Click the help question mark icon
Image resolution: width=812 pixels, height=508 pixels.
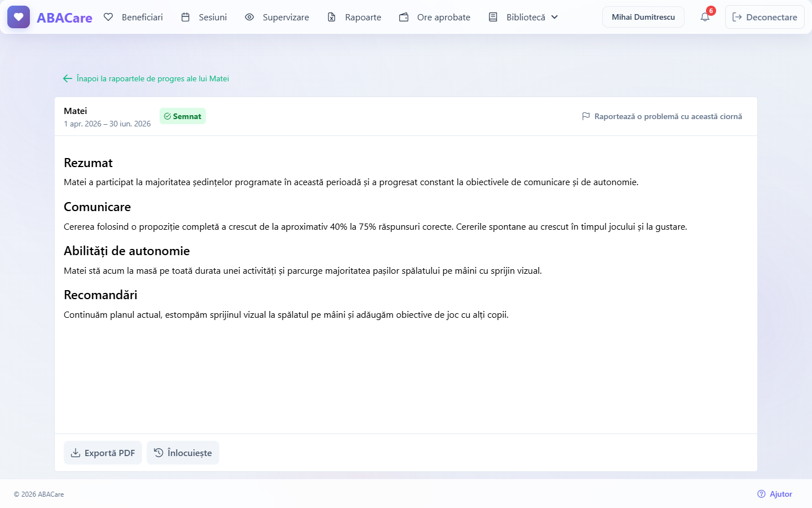(x=761, y=494)
